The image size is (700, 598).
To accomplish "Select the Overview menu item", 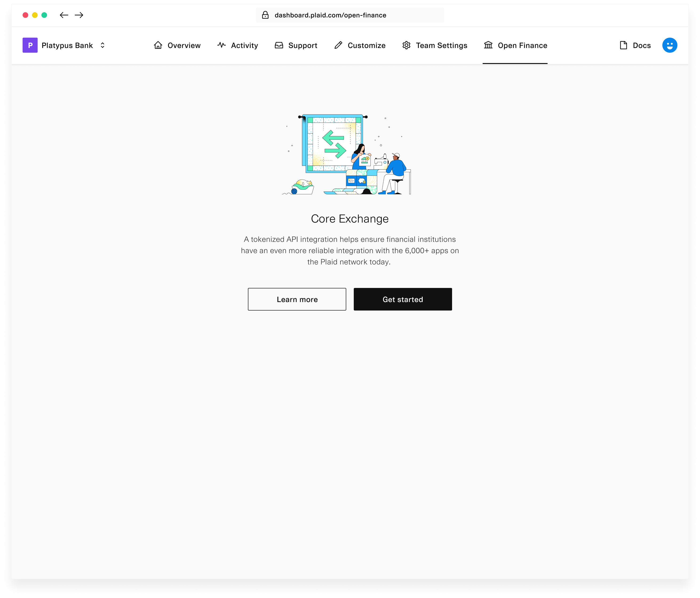I will click(176, 45).
